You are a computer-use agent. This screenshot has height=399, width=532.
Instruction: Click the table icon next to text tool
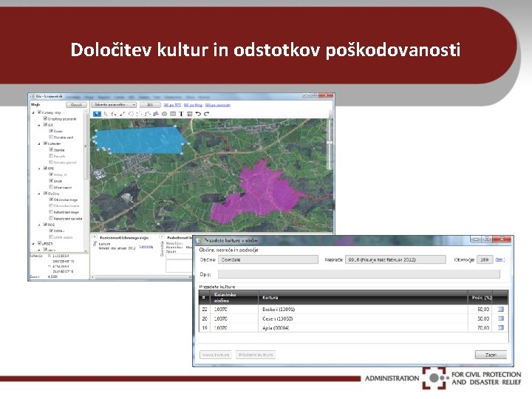point(190,114)
